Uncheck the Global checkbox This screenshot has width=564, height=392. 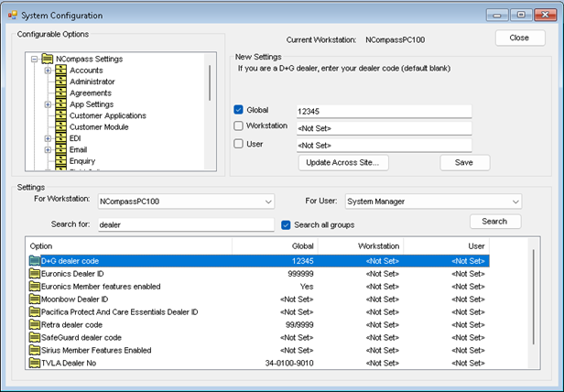coord(238,109)
